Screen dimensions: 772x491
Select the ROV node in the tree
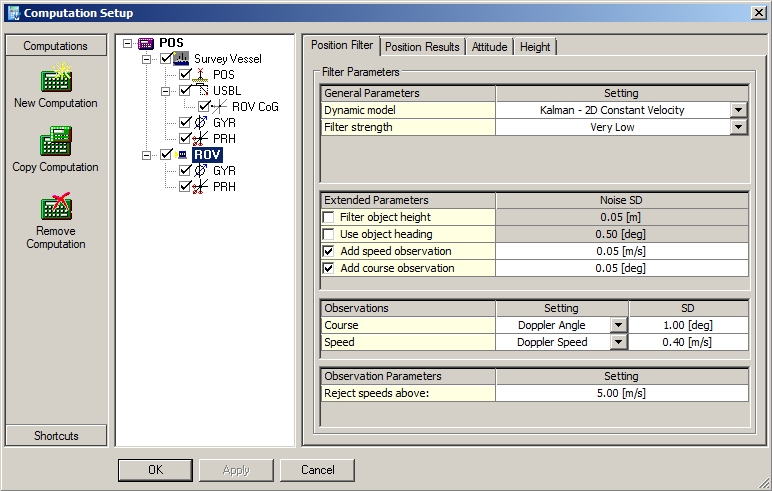(207, 155)
